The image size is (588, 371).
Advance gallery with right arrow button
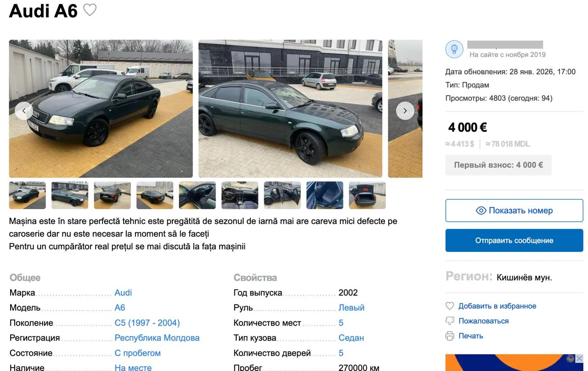click(405, 111)
